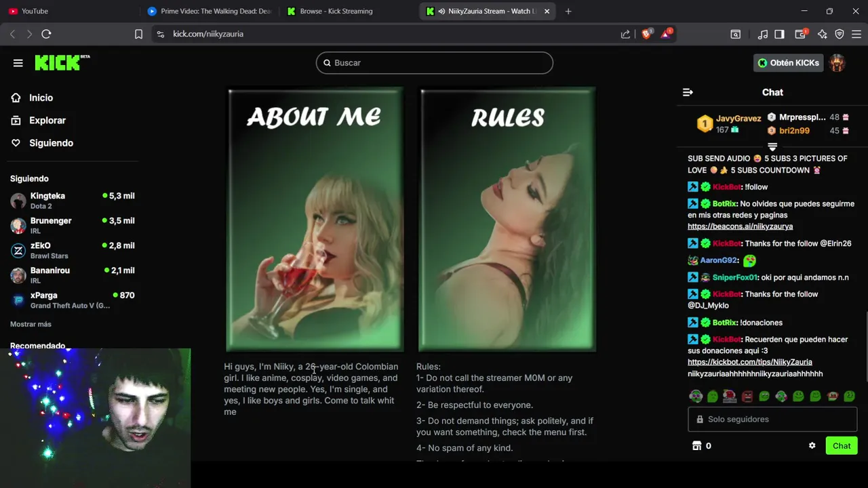This screenshot has width=868, height=488.
Task: Open the browser main menu
Action: click(x=856, y=34)
